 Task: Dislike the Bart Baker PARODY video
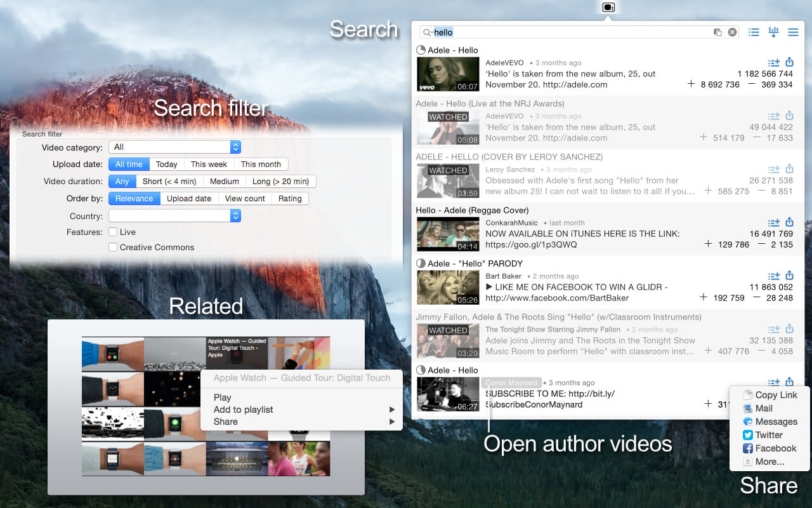point(756,297)
